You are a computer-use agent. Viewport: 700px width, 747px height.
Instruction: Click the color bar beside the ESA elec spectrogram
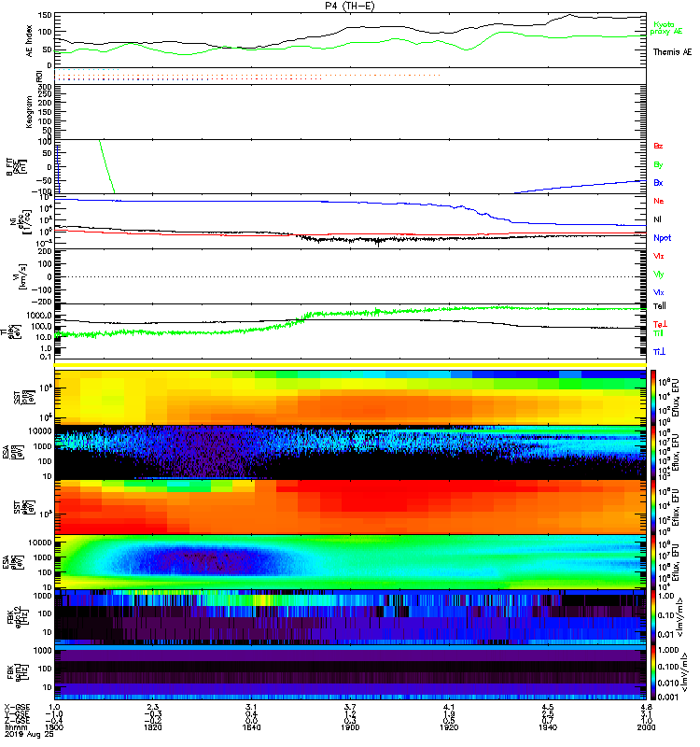point(653,562)
